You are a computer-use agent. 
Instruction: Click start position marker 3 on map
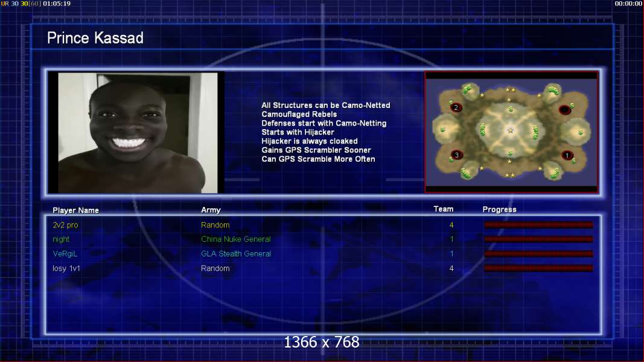(x=456, y=155)
